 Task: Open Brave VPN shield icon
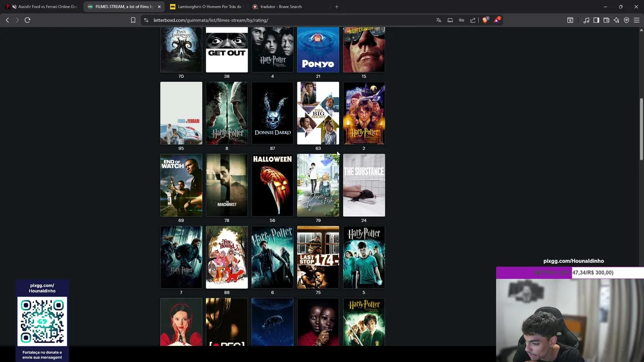point(626,20)
